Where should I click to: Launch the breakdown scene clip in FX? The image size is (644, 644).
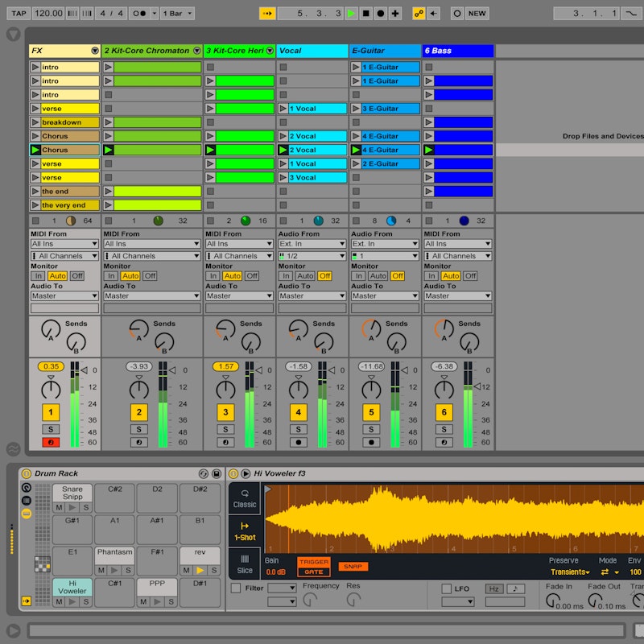point(35,122)
